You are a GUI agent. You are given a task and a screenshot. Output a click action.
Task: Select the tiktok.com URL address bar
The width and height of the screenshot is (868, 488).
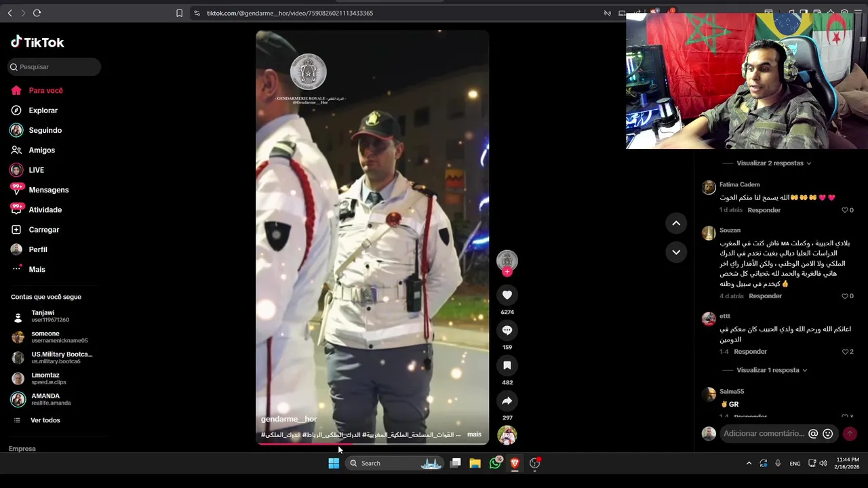(x=290, y=13)
